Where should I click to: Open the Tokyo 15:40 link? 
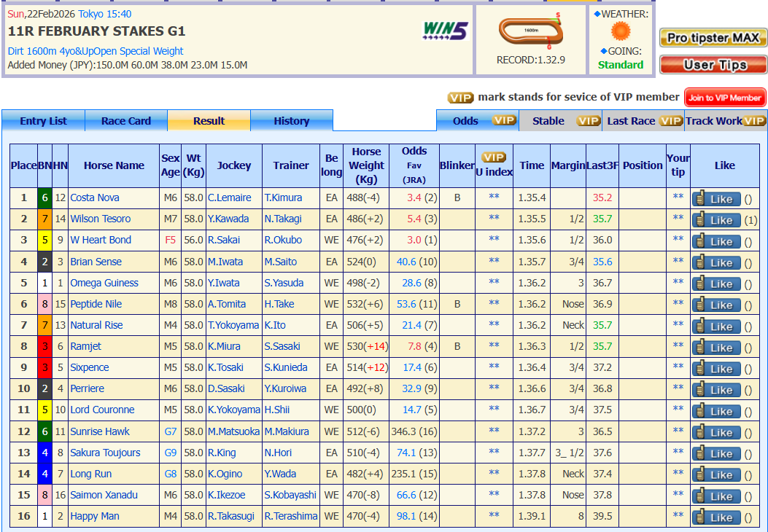pos(105,14)
